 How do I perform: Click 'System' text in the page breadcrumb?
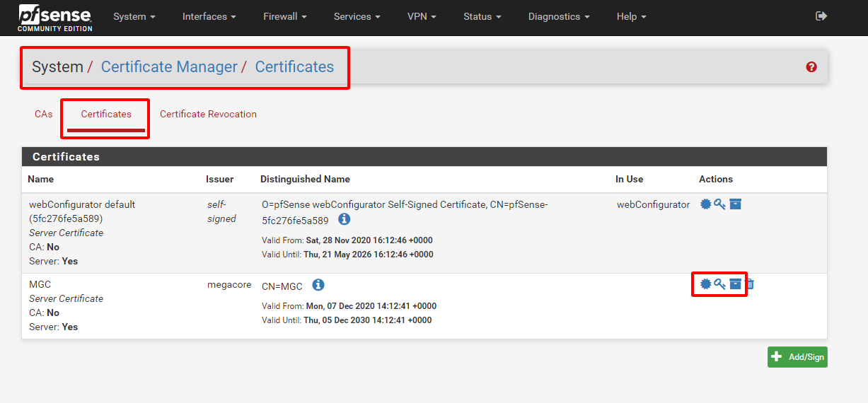point(57,67)
